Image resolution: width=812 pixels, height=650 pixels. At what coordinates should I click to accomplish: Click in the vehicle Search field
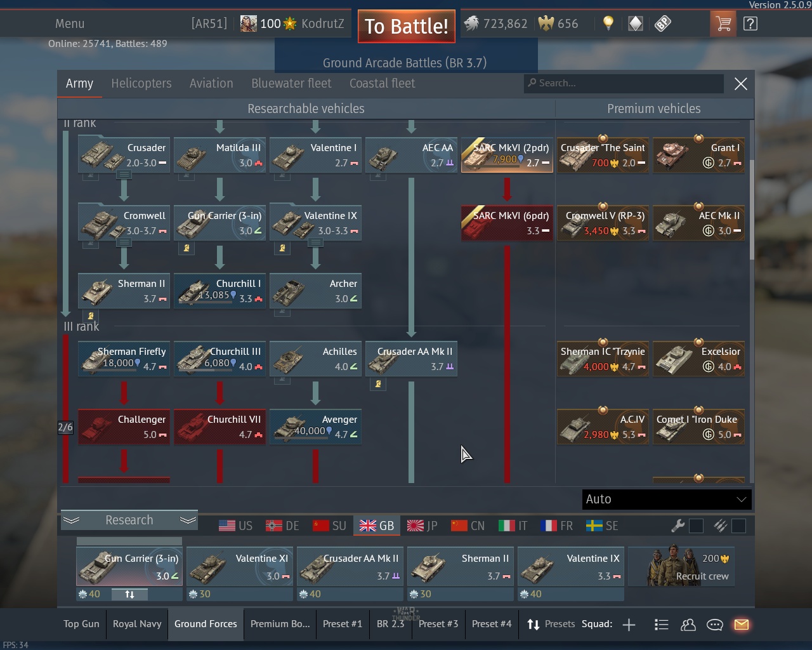coord(624,83)
